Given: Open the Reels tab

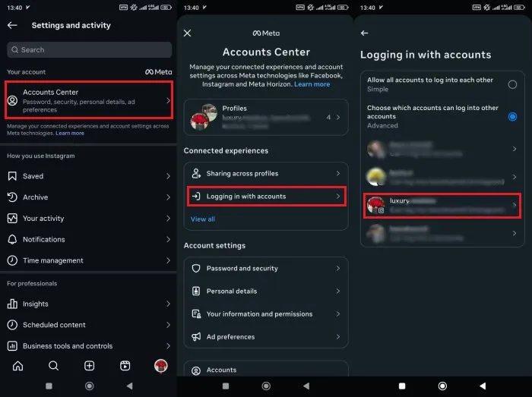Looking at the screenshot, I should pos(125,366).
